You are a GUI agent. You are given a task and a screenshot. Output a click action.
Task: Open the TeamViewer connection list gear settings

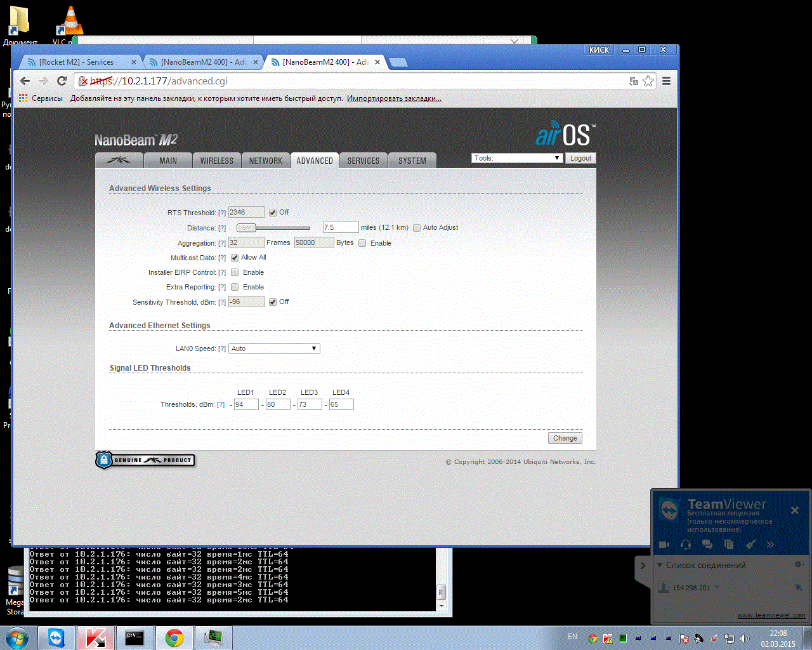coord(799,564)
